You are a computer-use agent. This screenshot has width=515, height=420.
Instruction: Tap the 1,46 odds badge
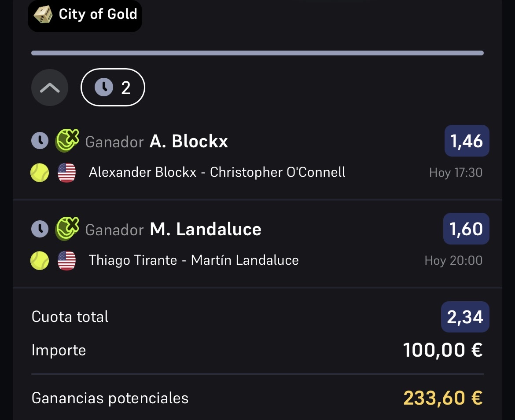467,141
